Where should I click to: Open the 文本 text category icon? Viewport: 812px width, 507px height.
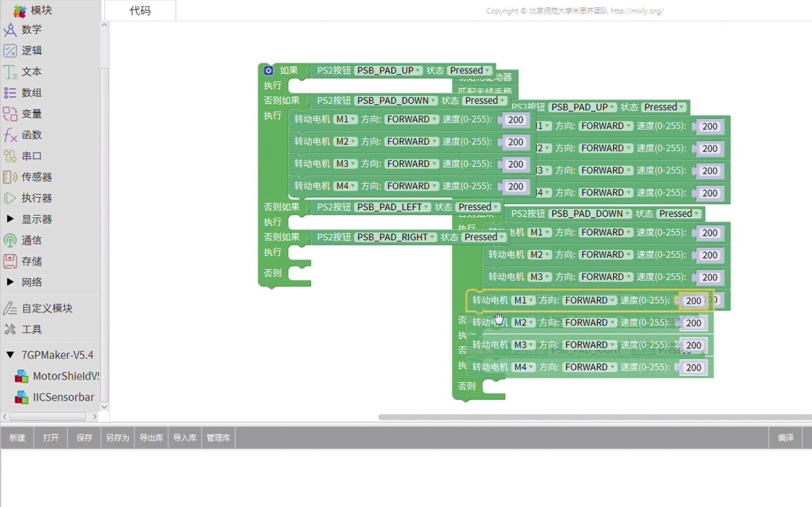coord(10,72)
